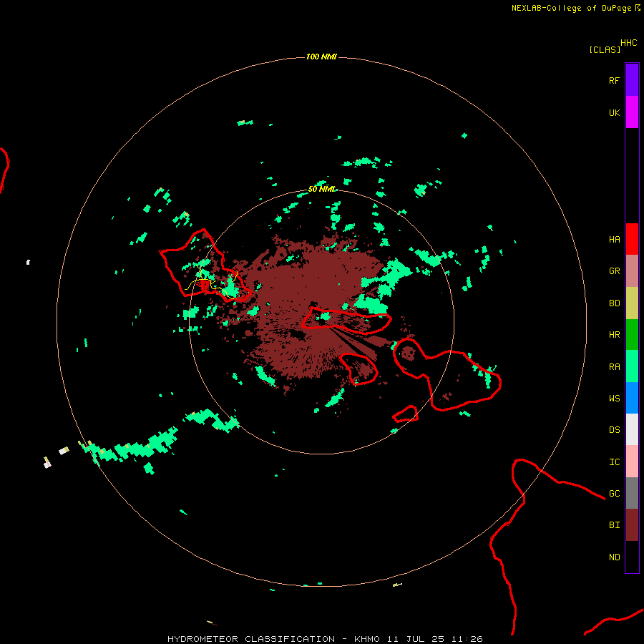Click the BD legend label
Screen dimensions: 644x644
pos(614,303)
